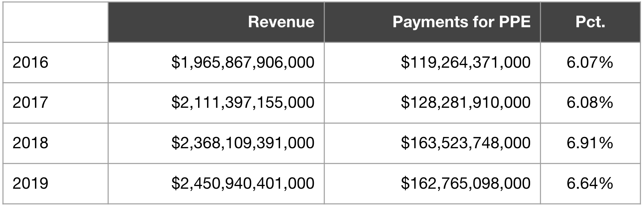Select the 6.08% percentage cell
This screenshot has height=207, width=644.
(x=590, y=103)
